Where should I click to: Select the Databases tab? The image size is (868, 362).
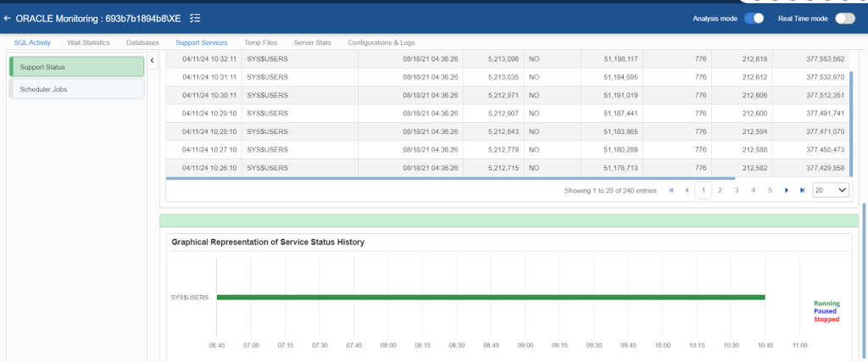[142, 42]
